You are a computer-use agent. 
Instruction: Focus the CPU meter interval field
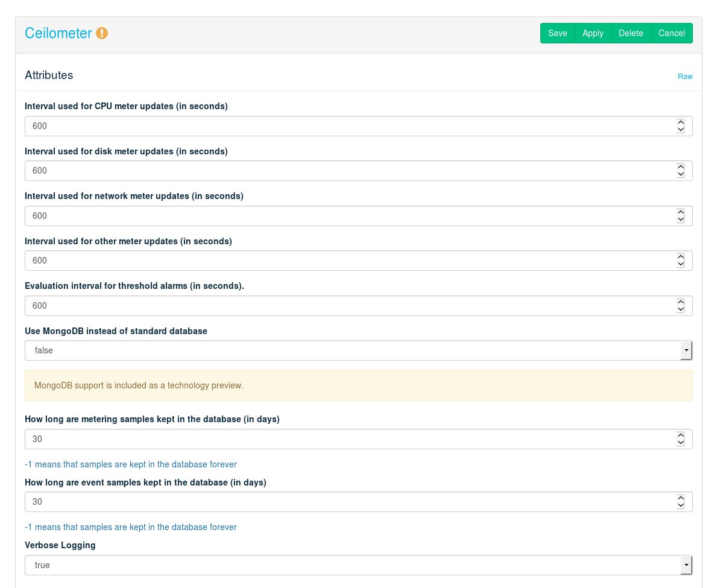[x=350, y=126]
